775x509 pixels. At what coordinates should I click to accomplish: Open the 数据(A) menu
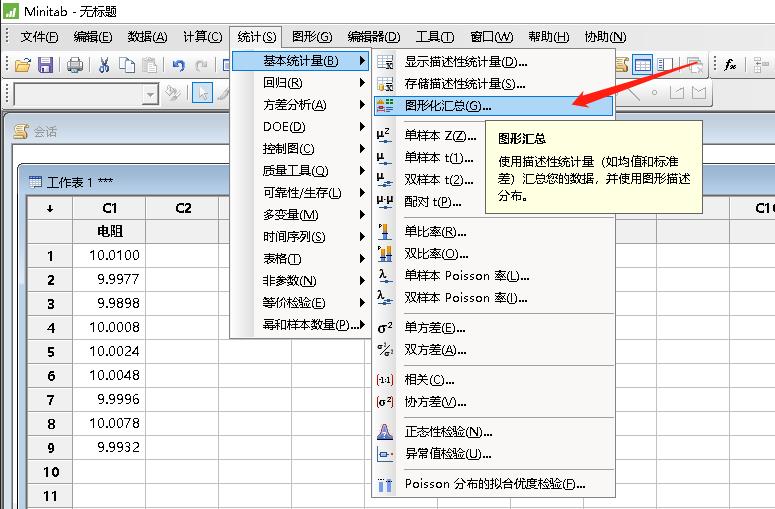tap(147, 37)
